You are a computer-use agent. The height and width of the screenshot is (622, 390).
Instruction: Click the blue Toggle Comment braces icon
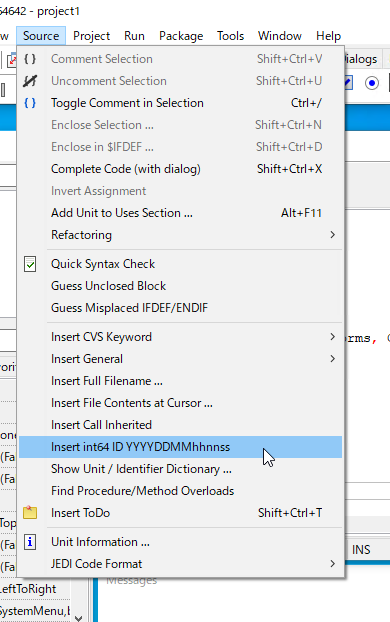pos(30,103)
